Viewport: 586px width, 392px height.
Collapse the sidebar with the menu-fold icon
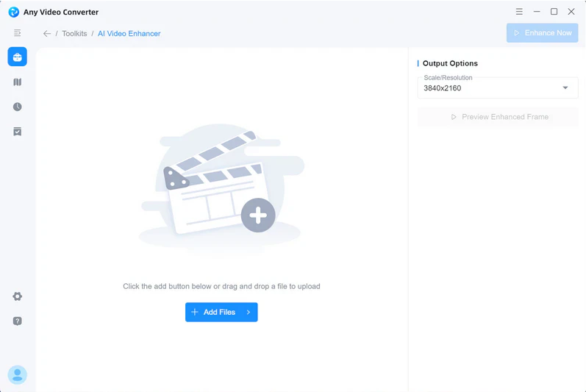[18, 33]
